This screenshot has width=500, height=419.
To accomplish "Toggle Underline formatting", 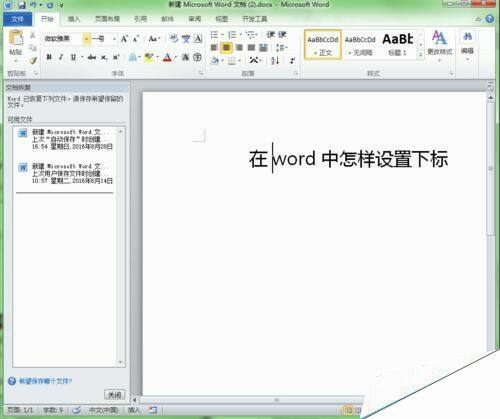I will [x=73, y=57].
